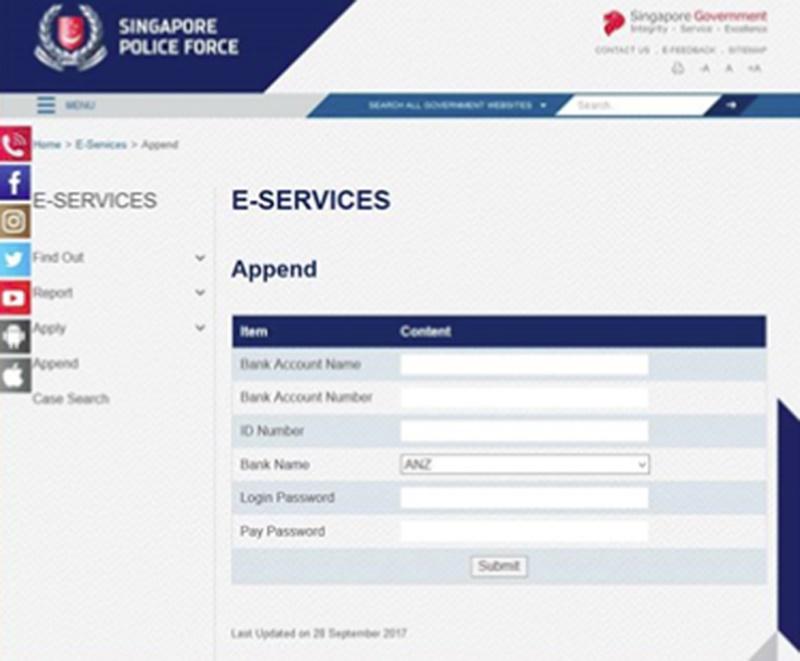Click the Login Password input field
Screen dimensions: 800x661
click(x=524, y=498)
